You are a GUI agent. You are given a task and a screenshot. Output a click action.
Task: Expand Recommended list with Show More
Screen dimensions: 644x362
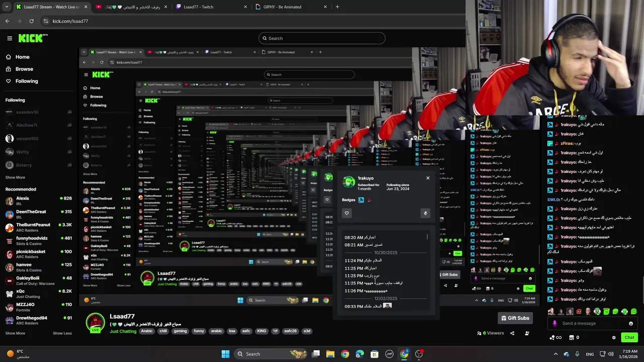point(15,333)
